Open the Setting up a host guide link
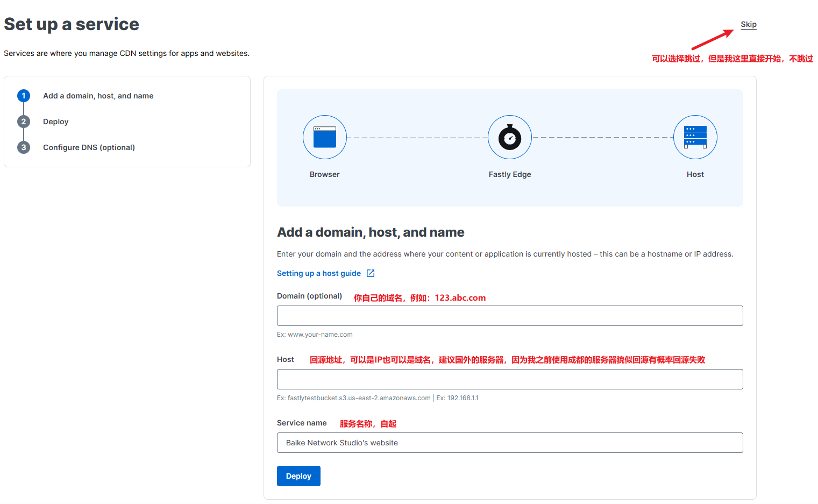 [x=319, y=273]
